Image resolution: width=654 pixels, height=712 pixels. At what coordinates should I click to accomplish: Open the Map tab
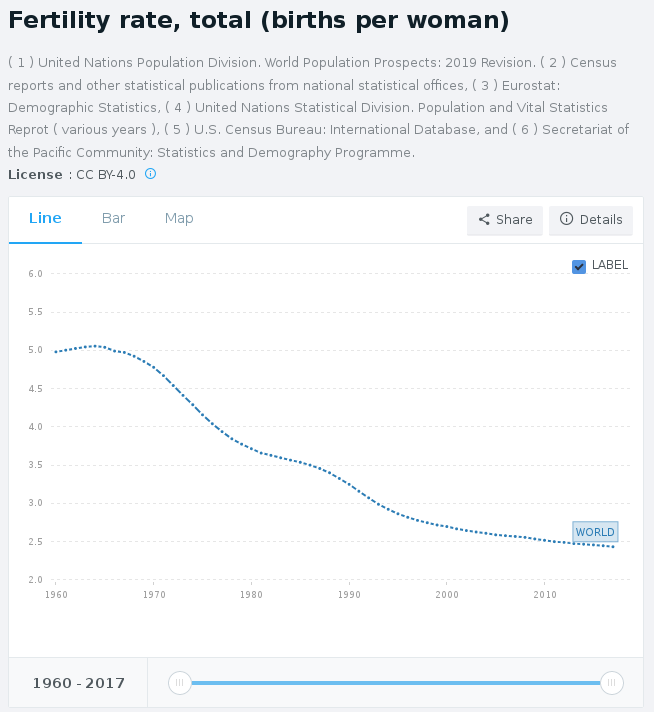click(x=179, y=219)
